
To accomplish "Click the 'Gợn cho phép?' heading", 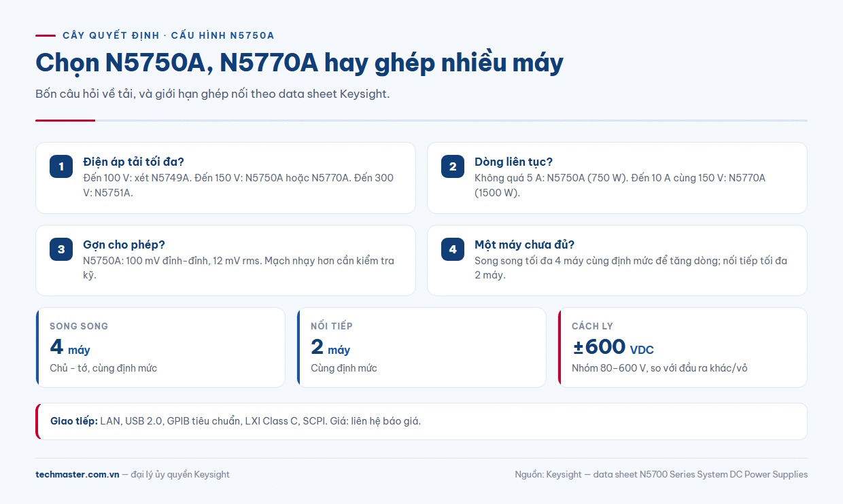I will tap(124, 245).
